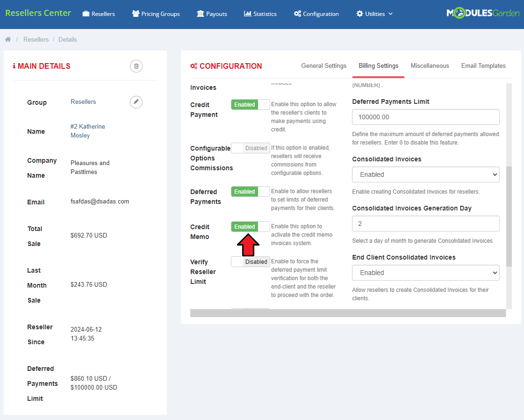Open Pricing Groups in navbar

[156, 14]
